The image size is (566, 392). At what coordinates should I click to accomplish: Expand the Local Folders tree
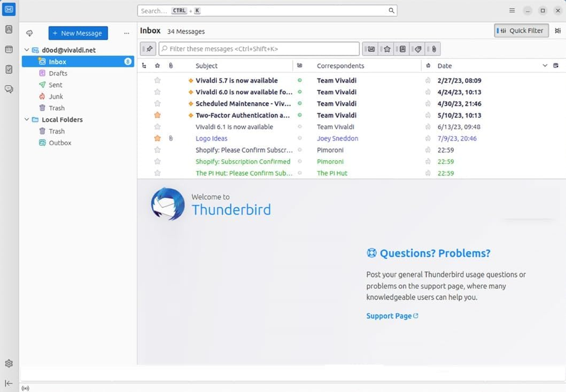[x=27, y=120]
